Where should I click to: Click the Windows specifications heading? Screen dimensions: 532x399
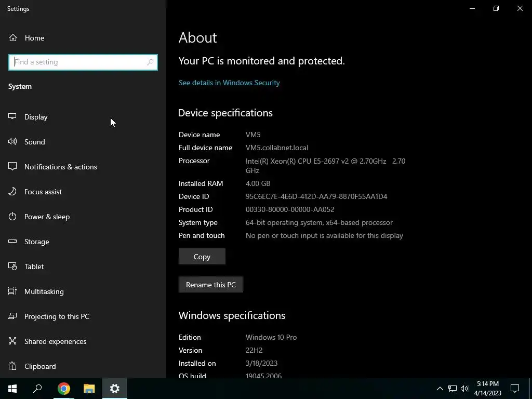coord(232,315)
